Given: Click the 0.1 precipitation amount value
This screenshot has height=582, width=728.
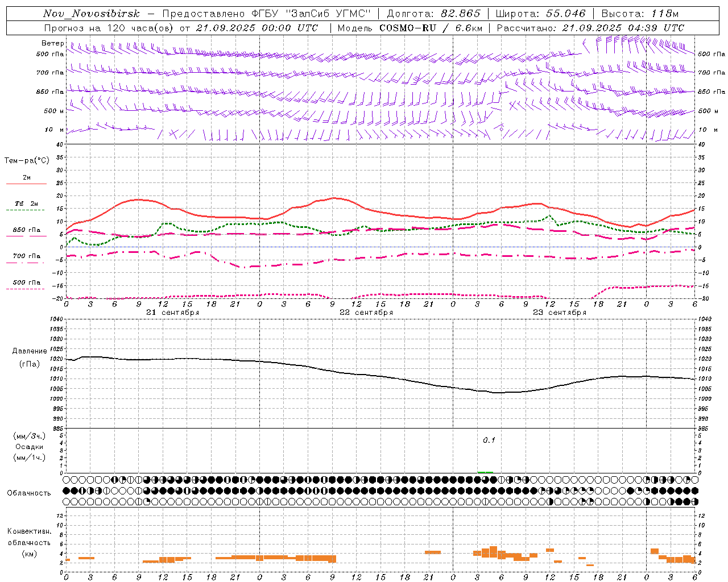Looking at the screenshot, I should [489, 440].
